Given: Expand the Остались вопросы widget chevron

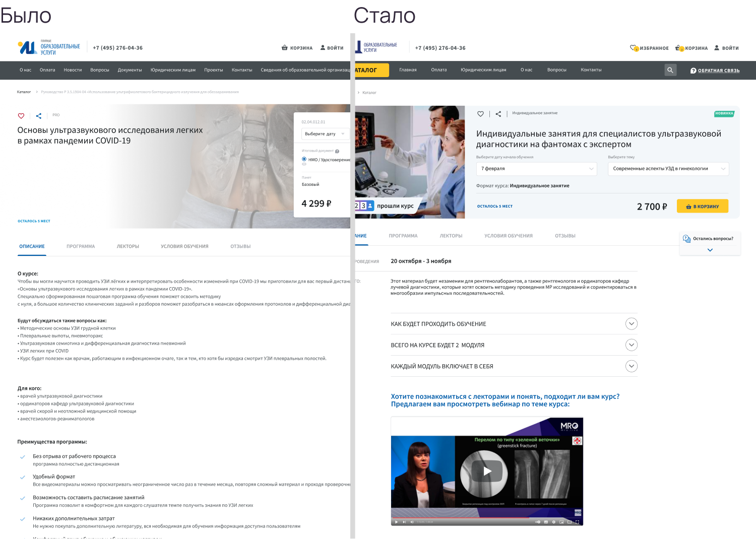Looking at the screenshot, I should point(710,250).
